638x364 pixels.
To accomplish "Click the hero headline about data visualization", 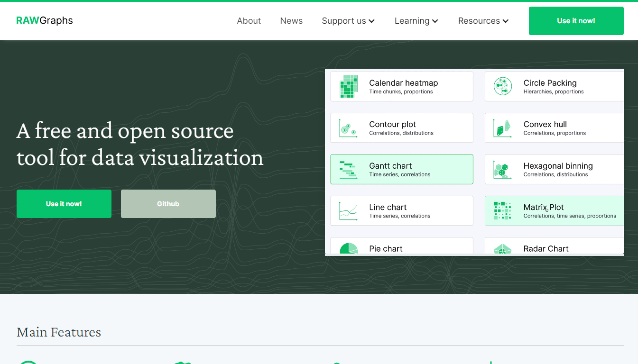I will click(x=140, y=144).
